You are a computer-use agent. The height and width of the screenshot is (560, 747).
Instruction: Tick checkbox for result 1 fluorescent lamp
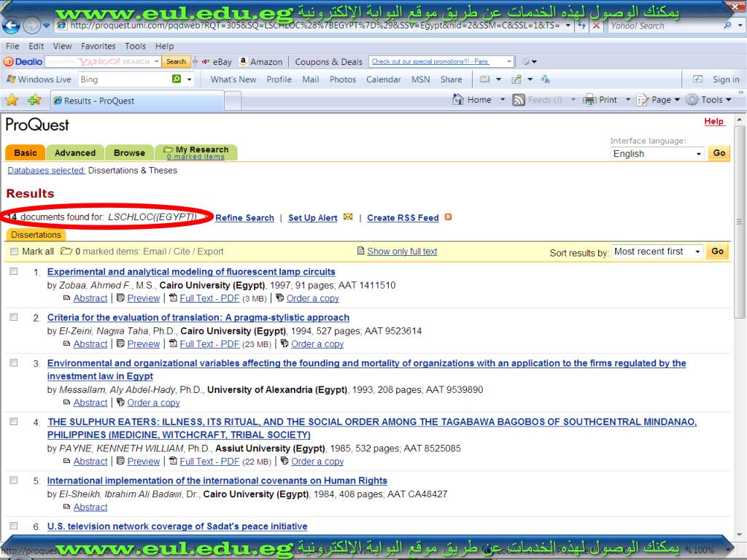[14, 271]
